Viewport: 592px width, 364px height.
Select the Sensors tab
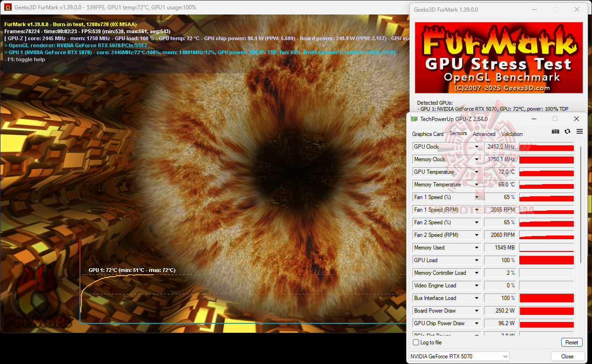click(458, 133)
